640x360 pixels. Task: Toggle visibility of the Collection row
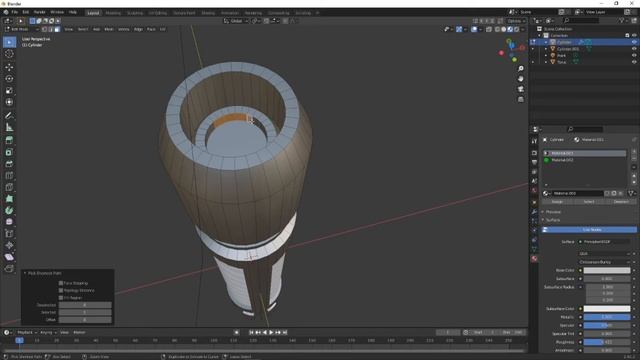coord(634,36)
